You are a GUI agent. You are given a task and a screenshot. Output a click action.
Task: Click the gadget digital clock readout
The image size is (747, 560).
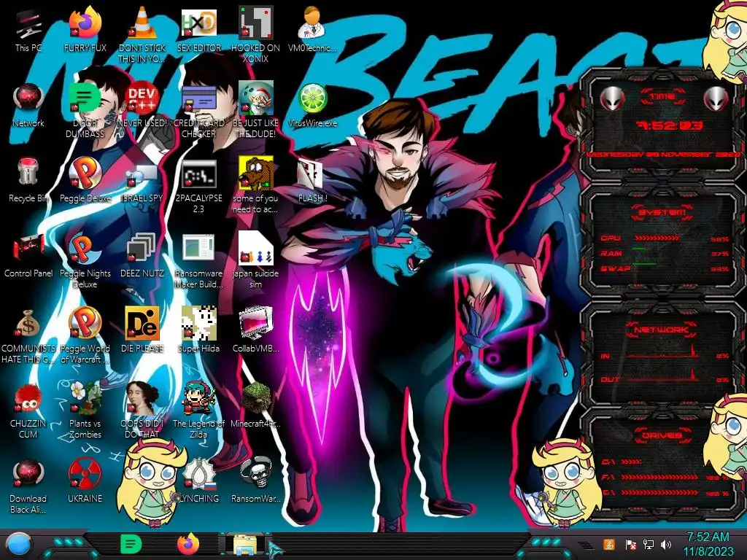click(670, 125)
